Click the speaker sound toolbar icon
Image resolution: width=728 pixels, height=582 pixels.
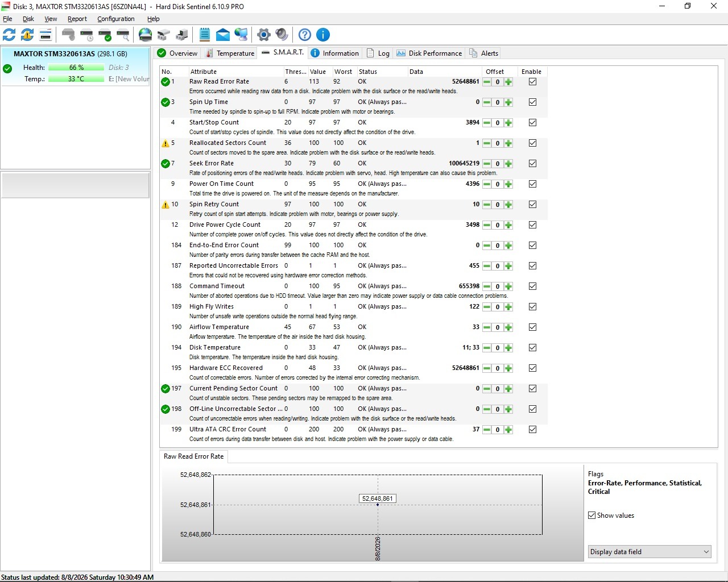tap(282, 35)
